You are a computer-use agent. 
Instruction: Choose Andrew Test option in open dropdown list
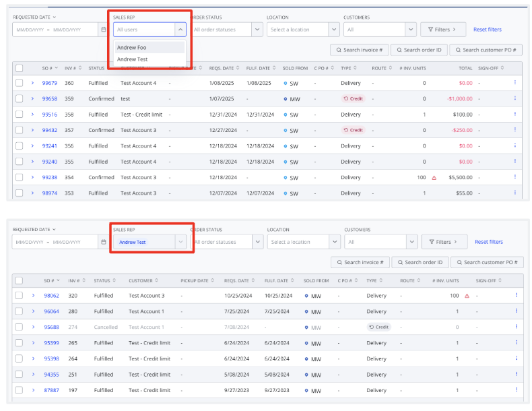tap(149, 59)
